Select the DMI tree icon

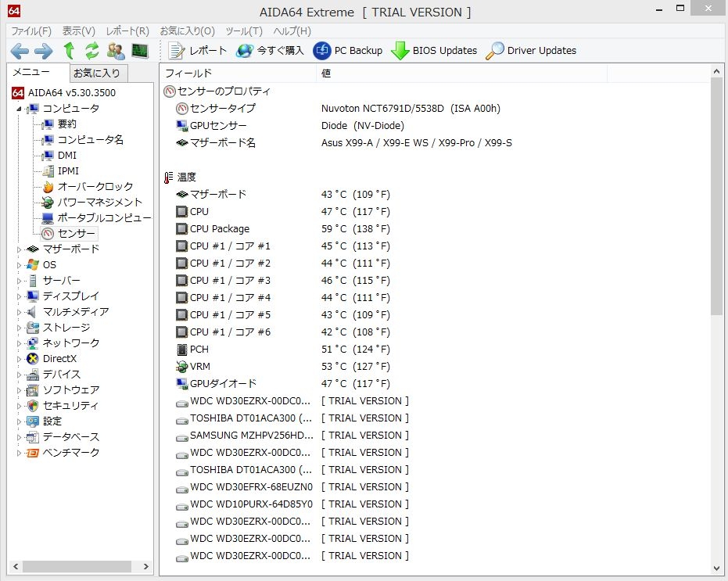tap(48, 156)
